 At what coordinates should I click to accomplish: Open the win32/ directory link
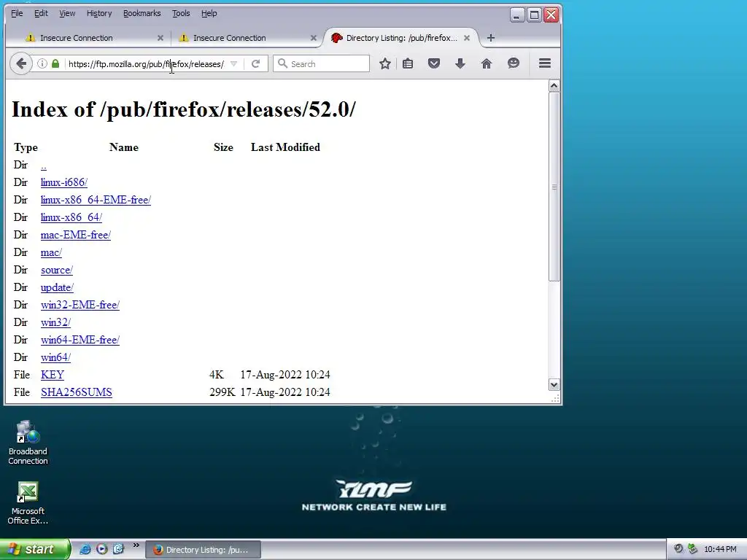click(x=55, y=322)
